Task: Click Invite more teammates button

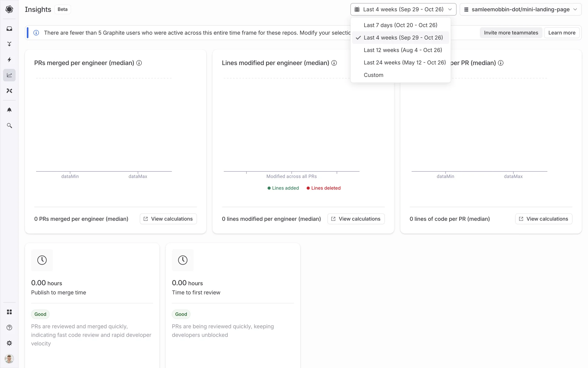Action: (511, 33)
